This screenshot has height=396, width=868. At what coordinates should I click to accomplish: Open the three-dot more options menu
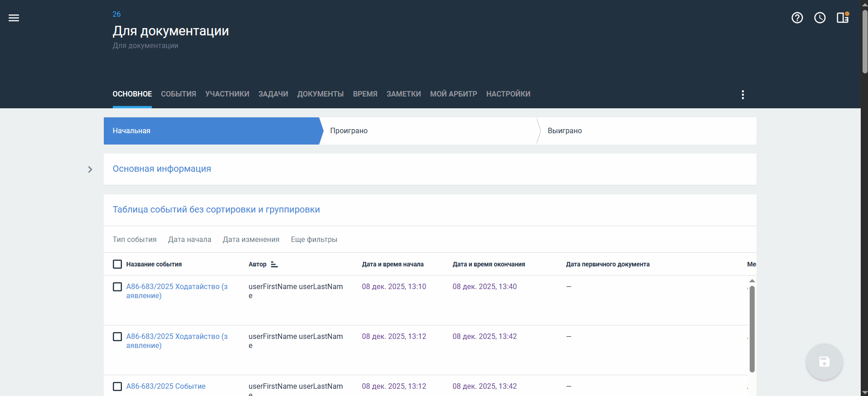pos(742,94)
